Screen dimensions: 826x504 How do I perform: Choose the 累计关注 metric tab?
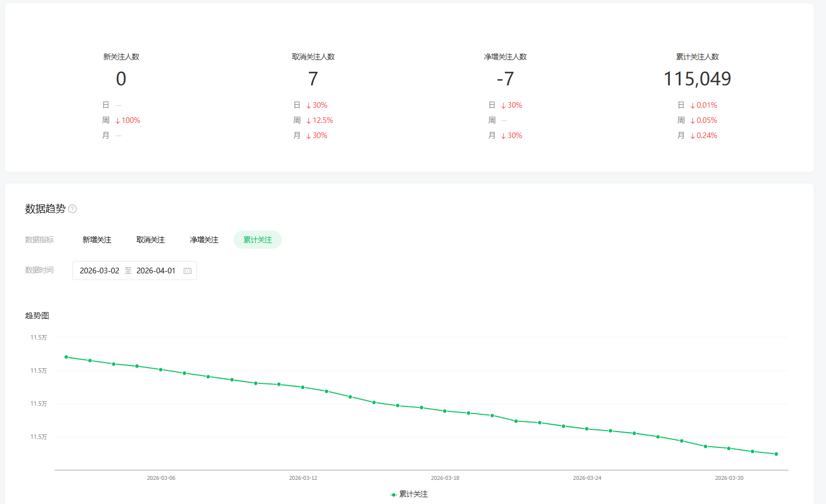[258, 240]
